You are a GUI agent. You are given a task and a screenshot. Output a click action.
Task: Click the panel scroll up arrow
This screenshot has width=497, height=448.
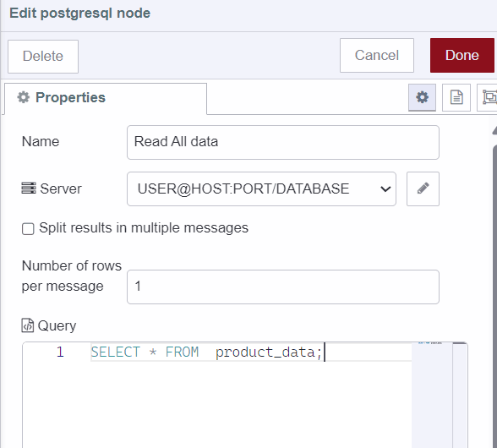[494, 131]
